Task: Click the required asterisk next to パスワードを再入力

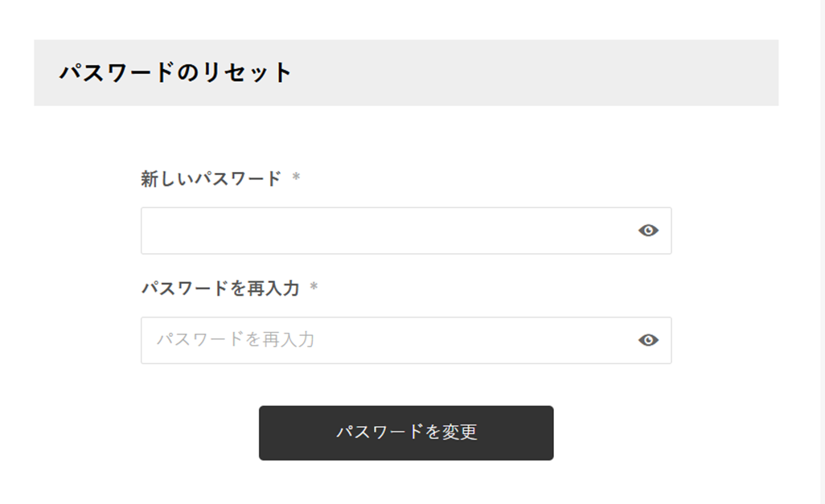Action: click(314, 288)
